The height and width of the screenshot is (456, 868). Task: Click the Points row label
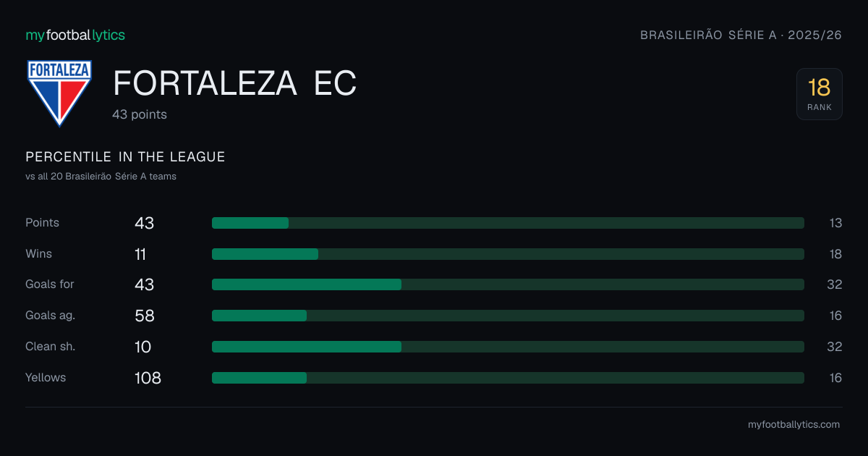[42, 223]
